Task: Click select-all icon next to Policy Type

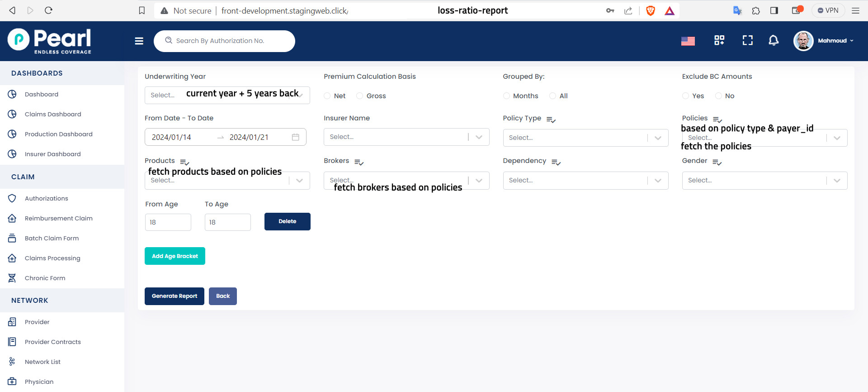Action: [551, 120]
